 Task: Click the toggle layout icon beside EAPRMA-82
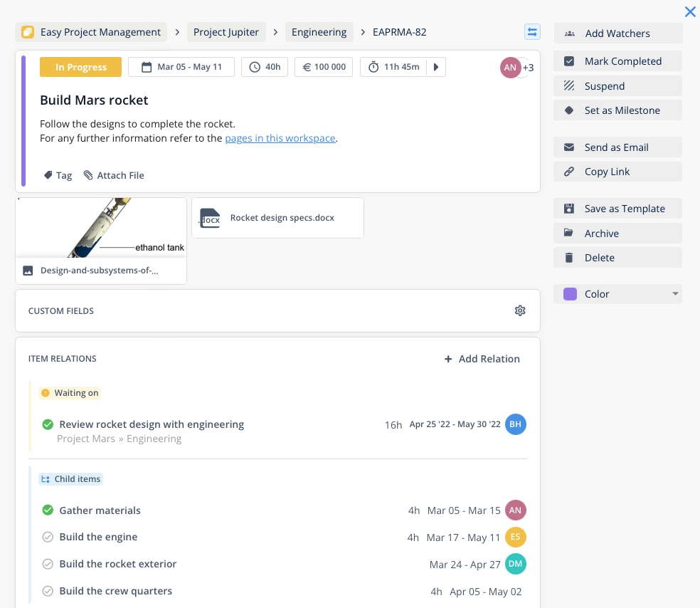(532, 32)
